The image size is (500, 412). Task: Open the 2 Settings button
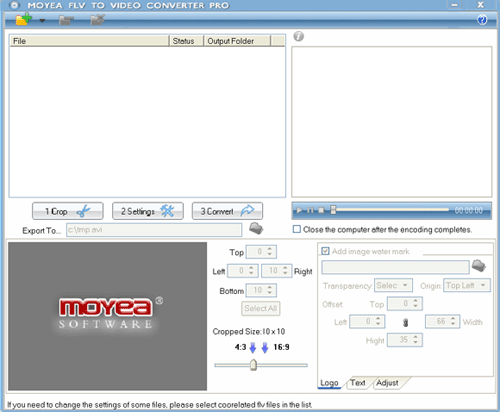(148, 211)
